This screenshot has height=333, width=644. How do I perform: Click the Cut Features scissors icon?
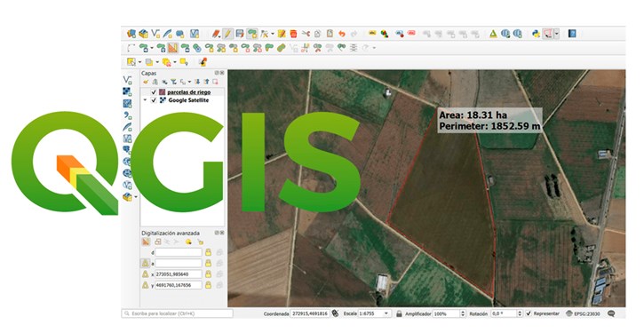click(x=306, y=34)
